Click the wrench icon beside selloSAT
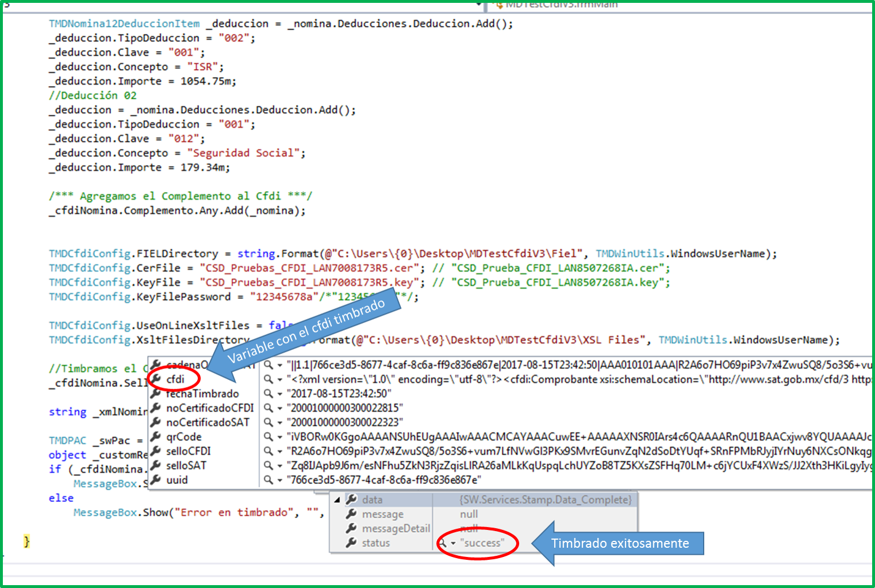The height and width of the screenshot is (588, 875). (x=156, y=466)
